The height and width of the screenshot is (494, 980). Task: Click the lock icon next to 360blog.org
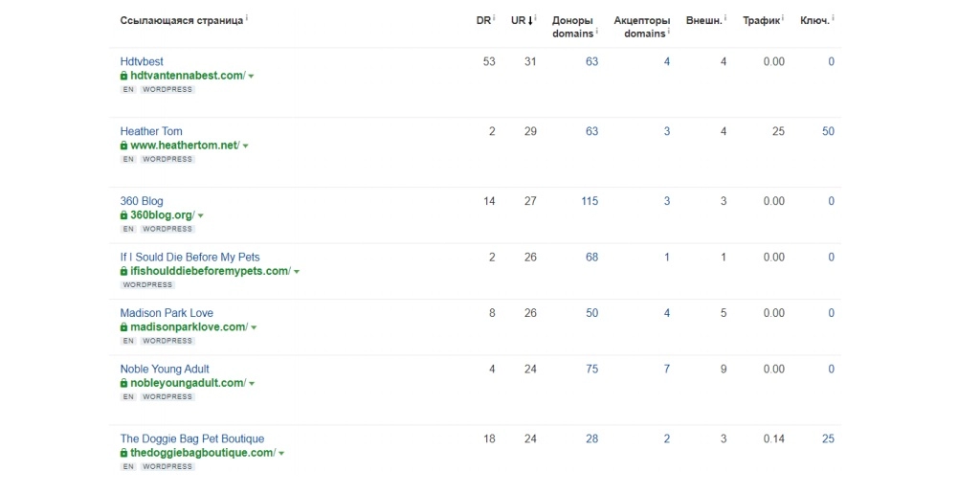[123, 215]
